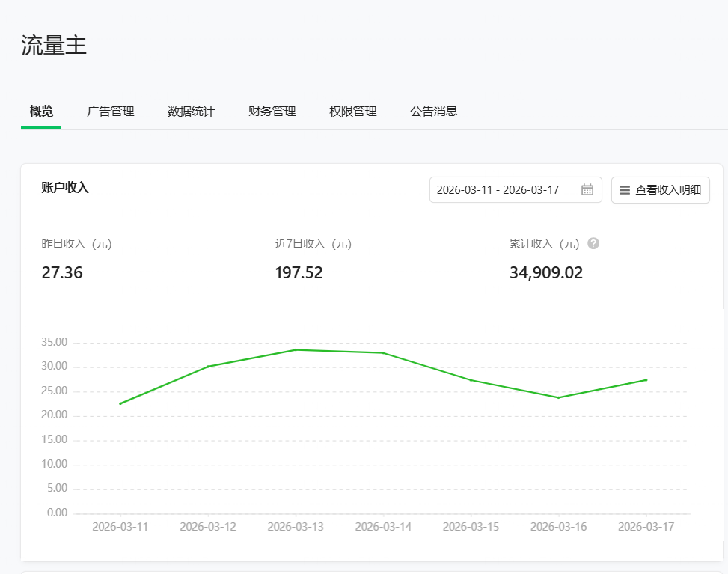View the 权限管理 tab
The width and height of the screenshot is (728, 574).
pos(352,111)
